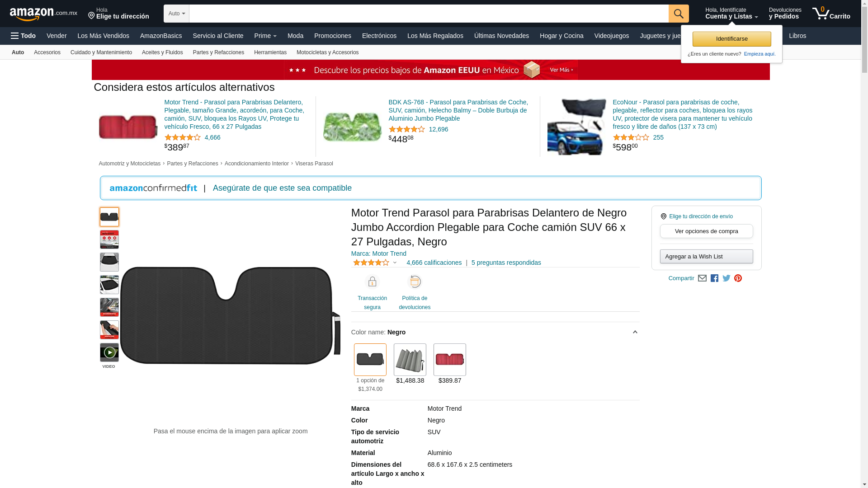Expand the Cuenta y Listas menu
The height and width of the screenshot is (488, 868).
(x=731, y=14)
